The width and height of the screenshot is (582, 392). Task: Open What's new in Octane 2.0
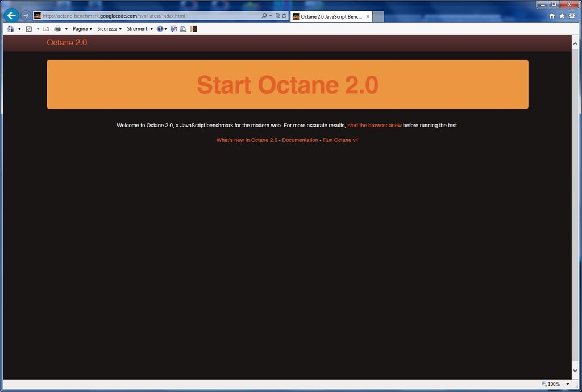[x=247, y=140]
